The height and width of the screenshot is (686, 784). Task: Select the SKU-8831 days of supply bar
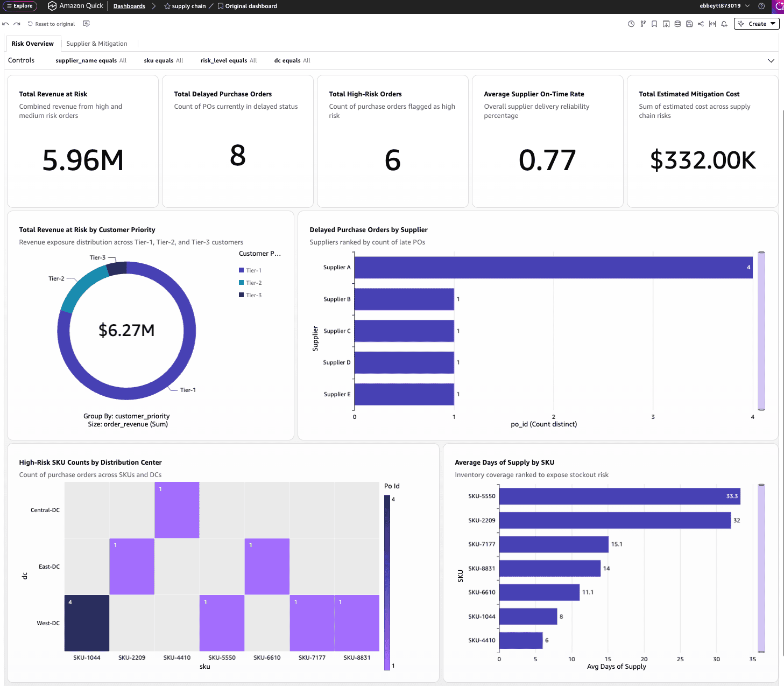[550, 569]
